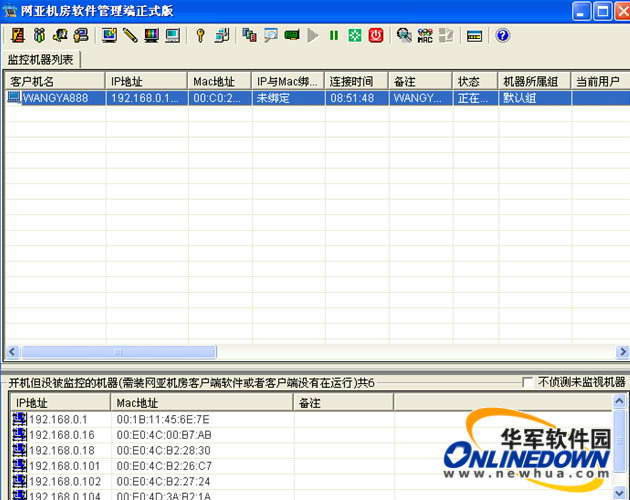Screen dimensions: 630x500
Task: Open the 监控机器列表 tab
Action: (41, 59)
